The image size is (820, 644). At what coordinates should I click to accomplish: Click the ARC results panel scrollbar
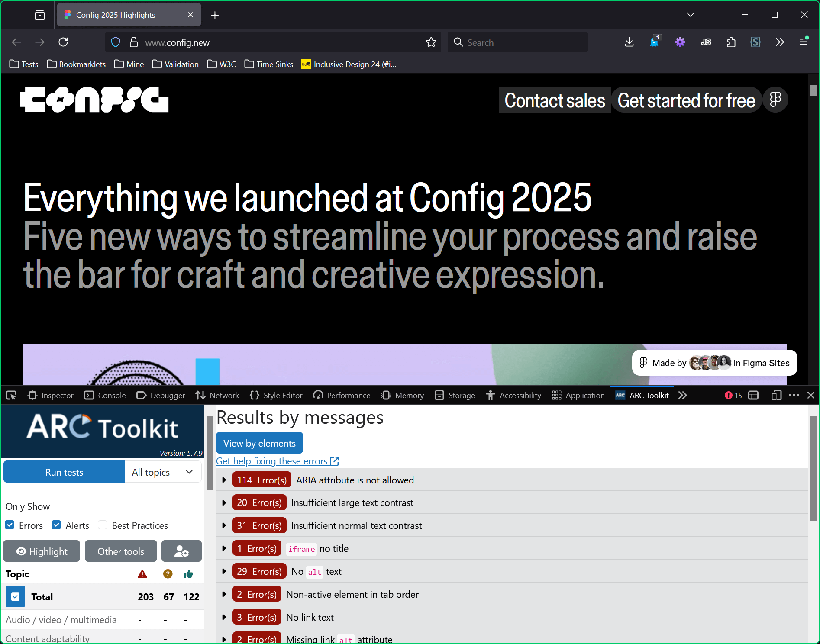pyautogui.click(x=814, y=467)
